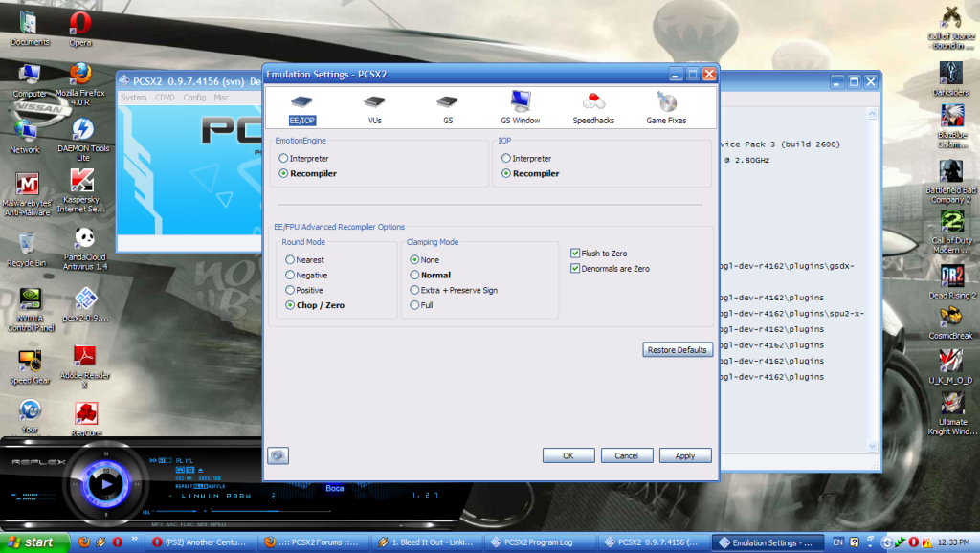This screenshot has width=980, height=553.
Task: Choose Nearest round mode
Action: pos(304,260)
